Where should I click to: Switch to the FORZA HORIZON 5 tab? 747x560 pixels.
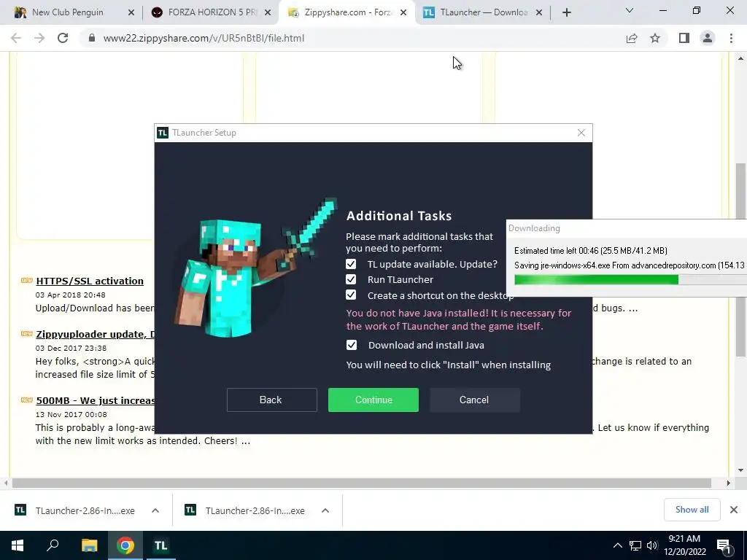pos(212,12)
